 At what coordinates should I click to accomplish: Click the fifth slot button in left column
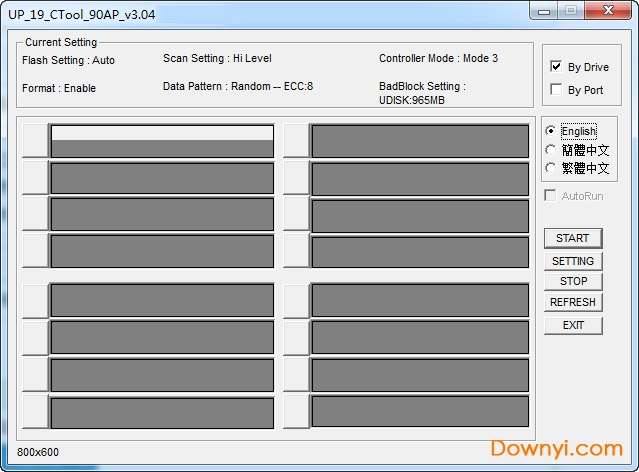[x=35, y=300]
